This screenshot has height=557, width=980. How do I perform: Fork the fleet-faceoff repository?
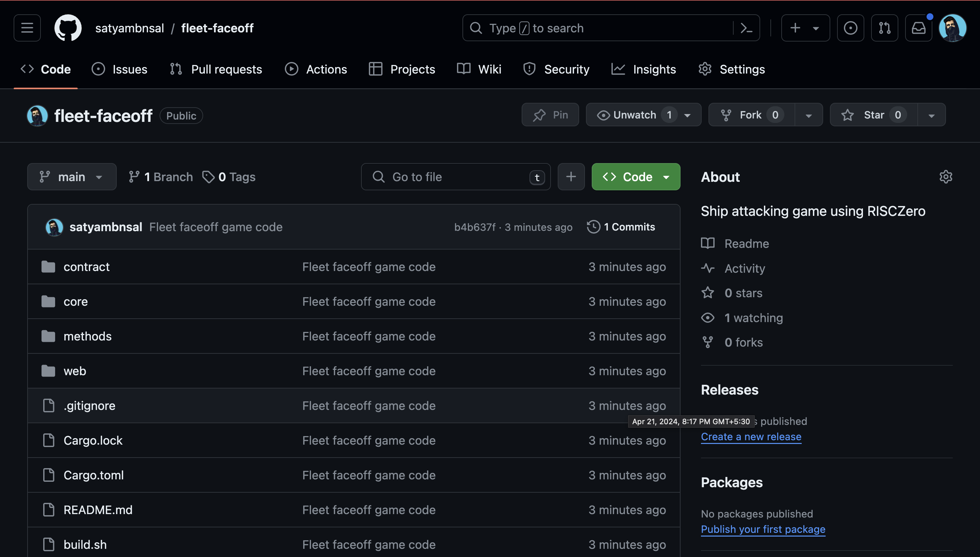tap(751, 115)
